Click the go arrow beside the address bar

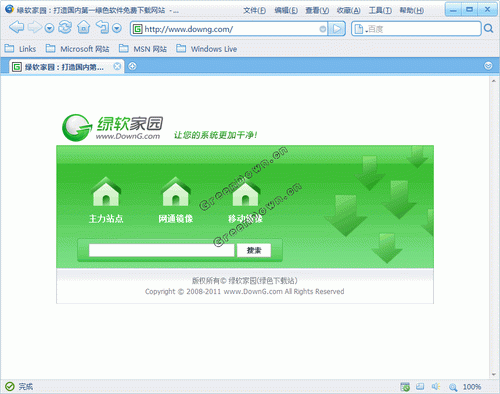click(337, 29)
